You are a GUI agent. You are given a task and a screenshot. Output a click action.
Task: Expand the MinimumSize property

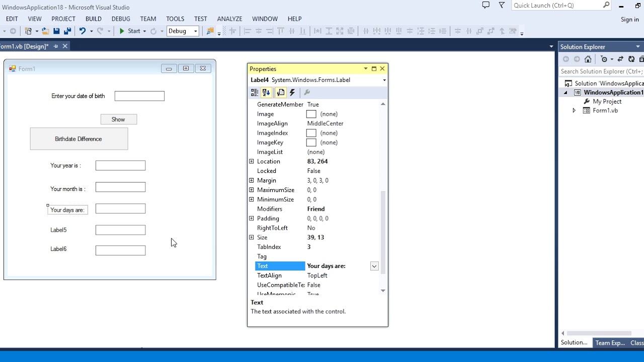coord(252,200)
